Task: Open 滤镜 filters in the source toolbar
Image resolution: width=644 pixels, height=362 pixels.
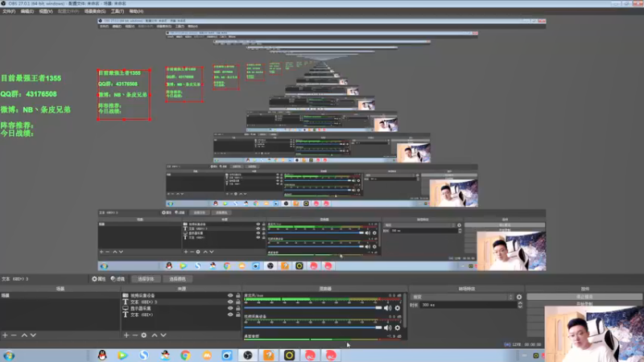Action: (x=118, y=279)
